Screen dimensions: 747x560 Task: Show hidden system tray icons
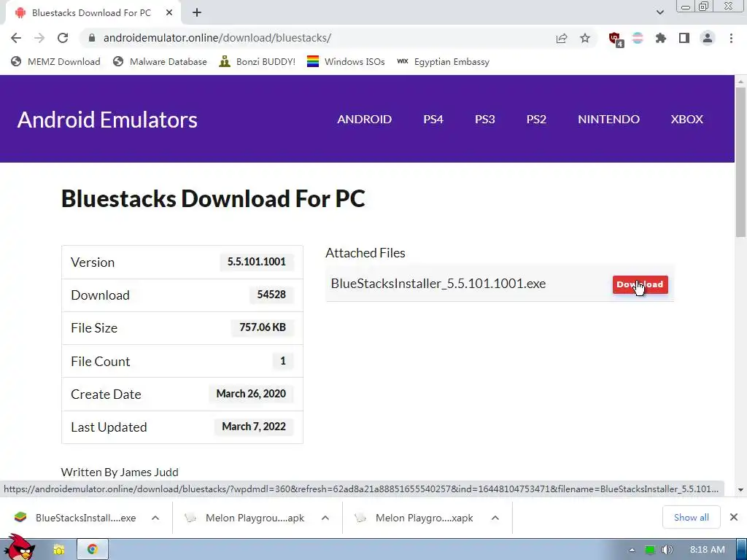click(x=632, y=550)
